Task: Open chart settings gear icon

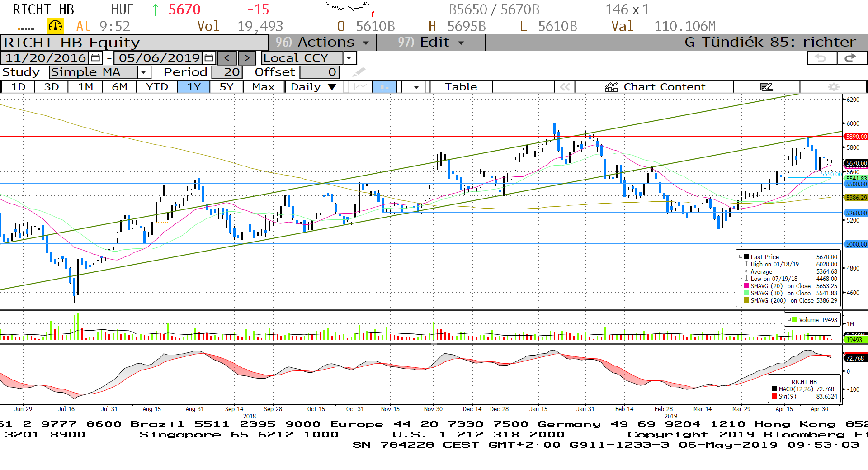Action: (834, 87)
